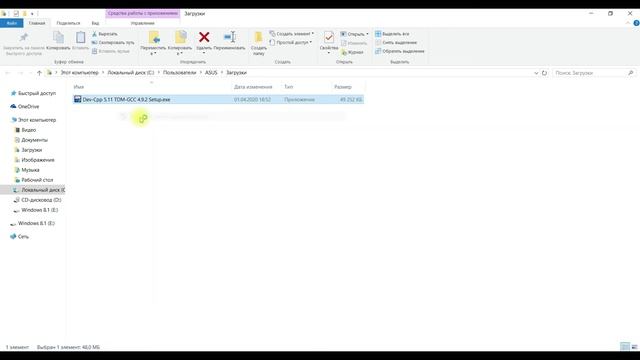Open the Журнал history command
The image size is (640, 360).
point(352,52)
